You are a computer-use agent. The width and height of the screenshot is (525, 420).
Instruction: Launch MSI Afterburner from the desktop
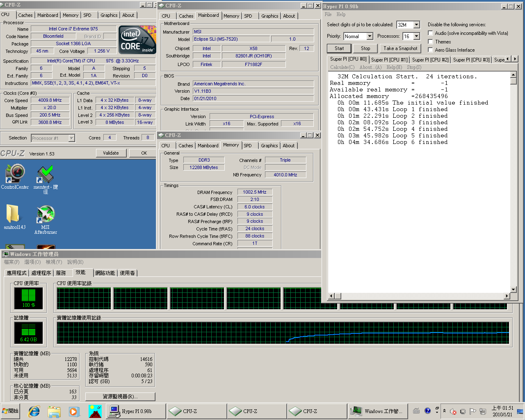[46, 219]
